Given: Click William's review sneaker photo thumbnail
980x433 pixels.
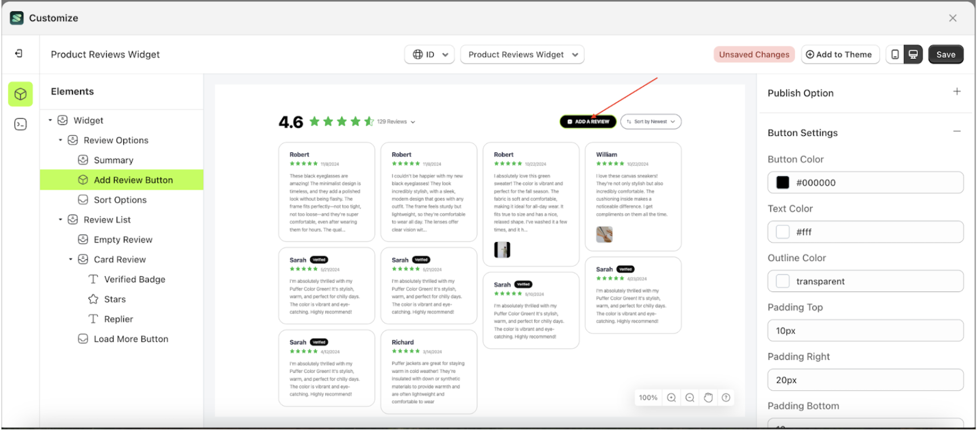Looking at the screenshot, I should (x=604, y=234).
